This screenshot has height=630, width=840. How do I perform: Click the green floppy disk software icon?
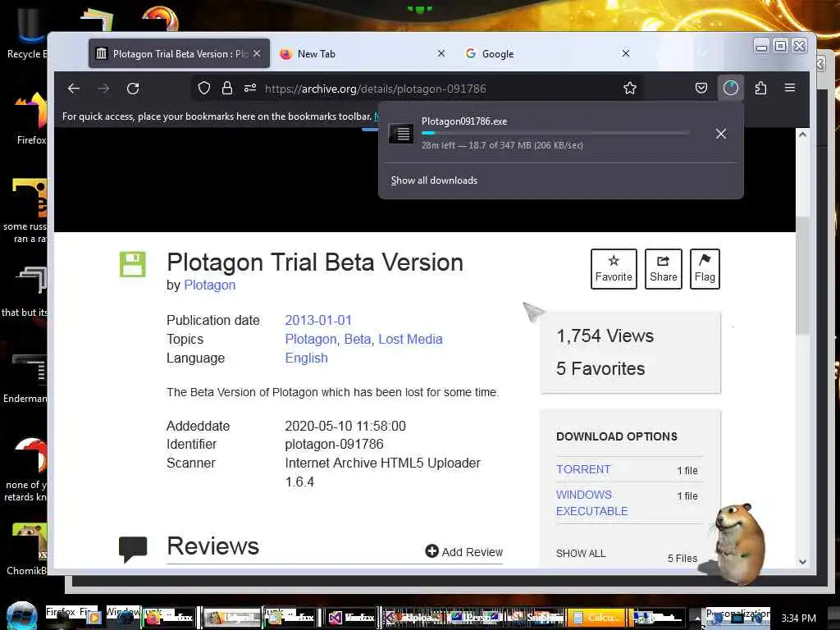pyautogui.click(x=132, y=264)
